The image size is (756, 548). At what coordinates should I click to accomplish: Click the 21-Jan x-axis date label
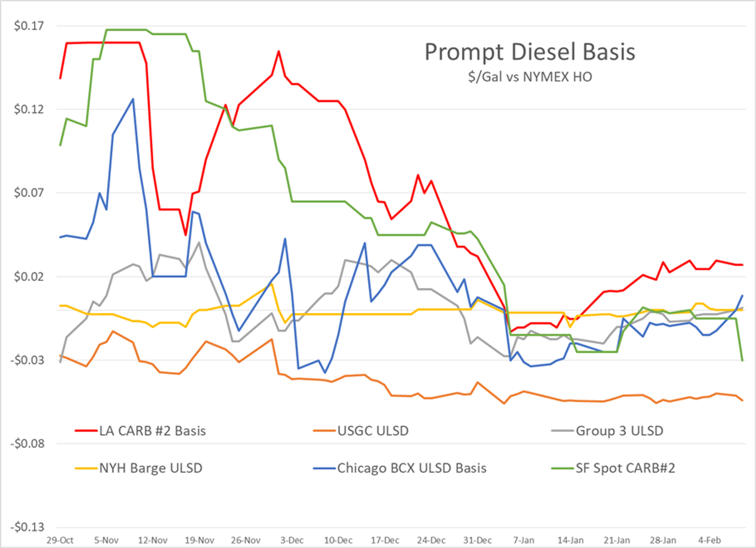pos(617,540)
